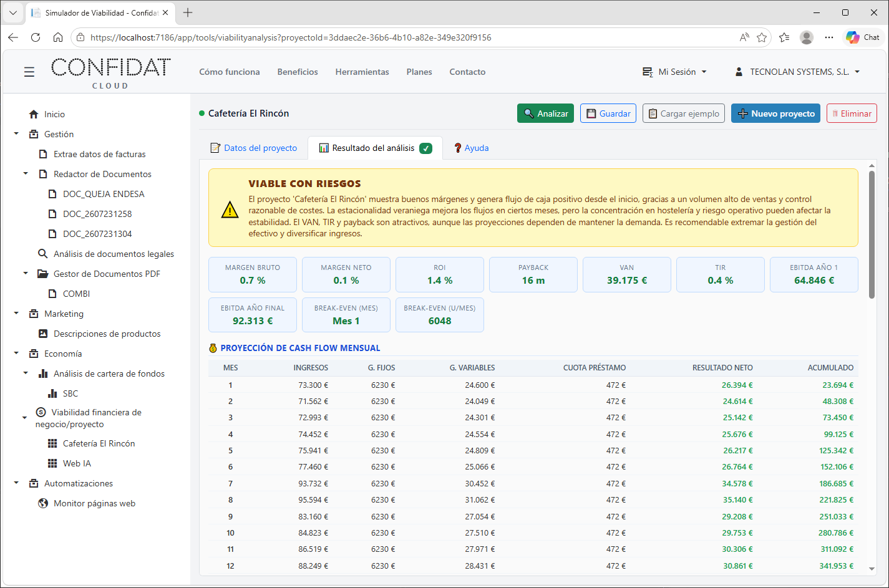The image size is (889, 588).
Task: Open browser settings ellipsis menu
Action: [828, 37]
